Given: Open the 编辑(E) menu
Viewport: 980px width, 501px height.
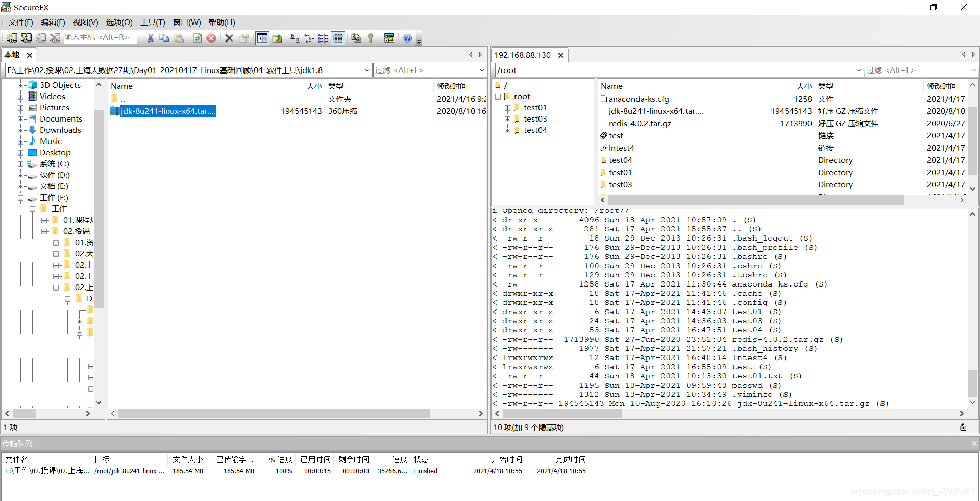Looking at the screenshot, I should coord(53,22).
